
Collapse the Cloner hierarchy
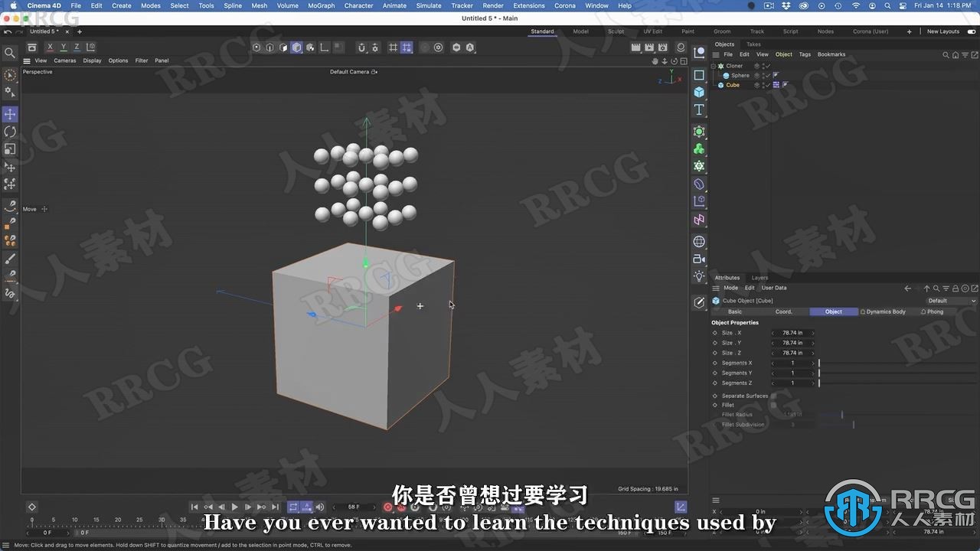tap(714, 66)
